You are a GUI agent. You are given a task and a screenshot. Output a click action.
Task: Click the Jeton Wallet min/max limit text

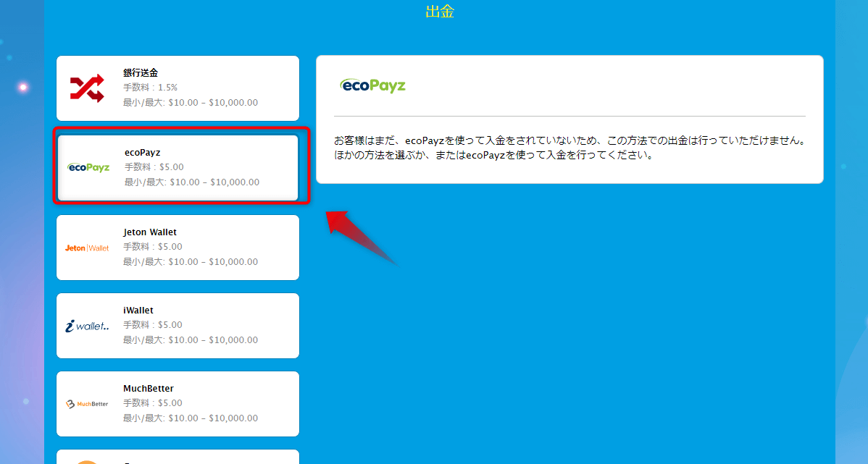point(191,261)
